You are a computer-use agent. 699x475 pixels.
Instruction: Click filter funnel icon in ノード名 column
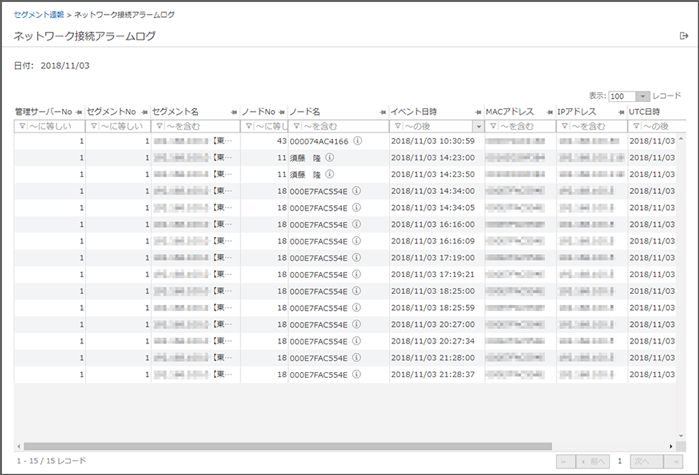(x=296, y=127)
